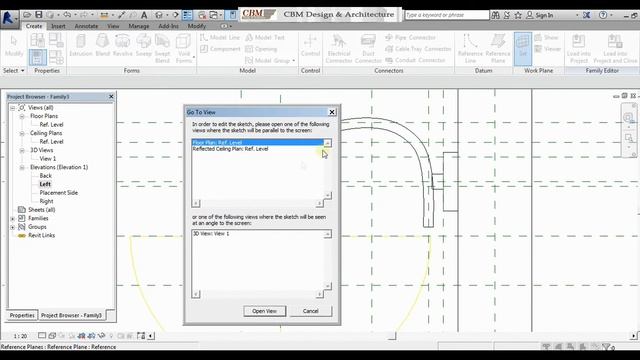Click the Set work plane button
This screenshot has width=640, height=360.
[x=523, y=49]
